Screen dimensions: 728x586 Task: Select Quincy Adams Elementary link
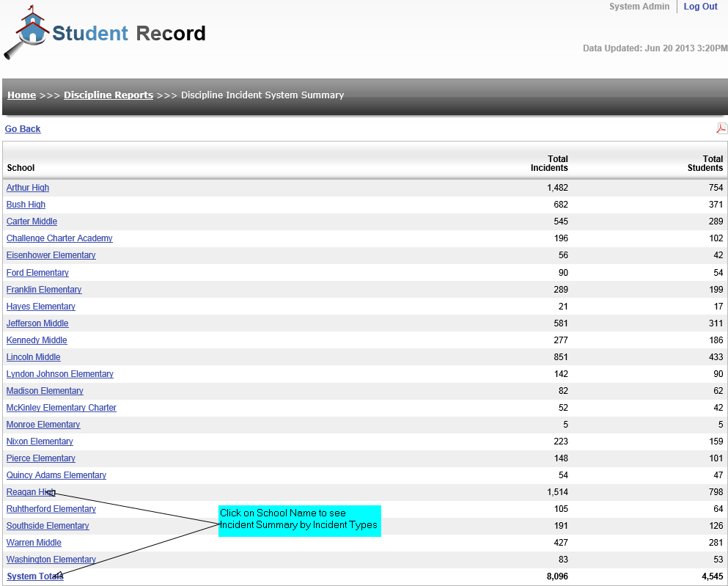(x=56, y=475)
